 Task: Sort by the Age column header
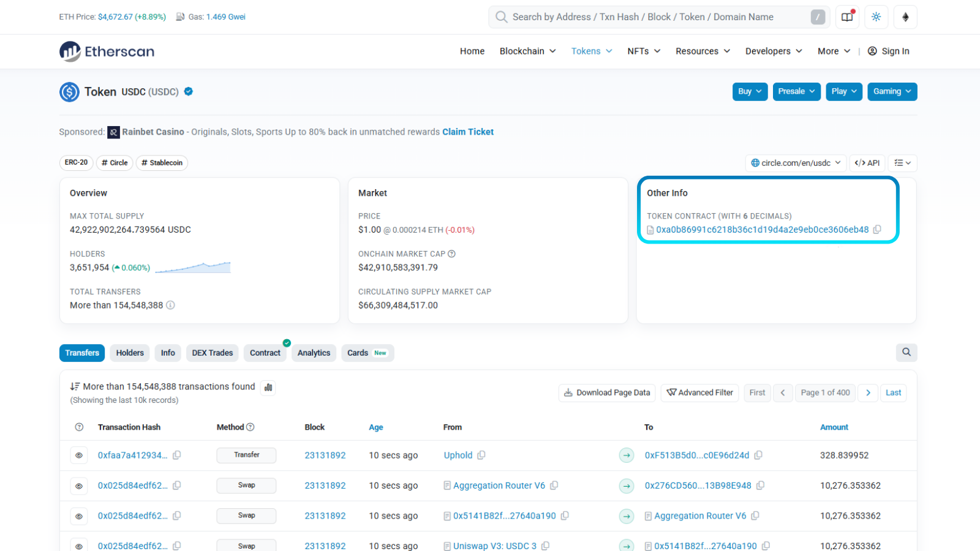point(376,427)
